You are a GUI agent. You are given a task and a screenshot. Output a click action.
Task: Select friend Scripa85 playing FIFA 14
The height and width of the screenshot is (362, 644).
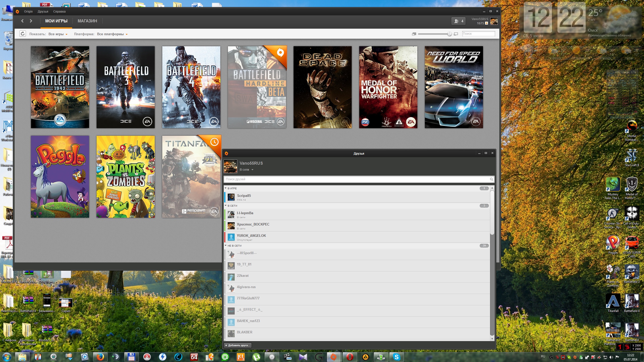(357, 197)
